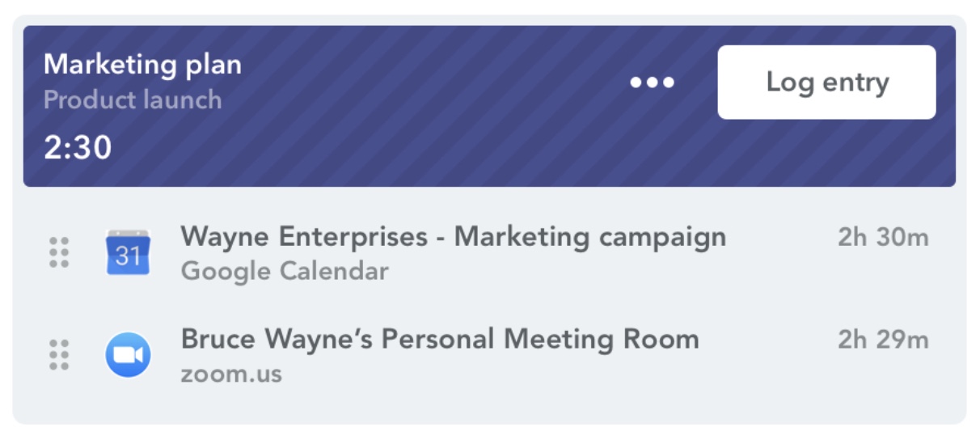The width and height of the screenshot is (980, 440).
Task: Click the middle dot of the ellipsis
Action: [653, 82]
